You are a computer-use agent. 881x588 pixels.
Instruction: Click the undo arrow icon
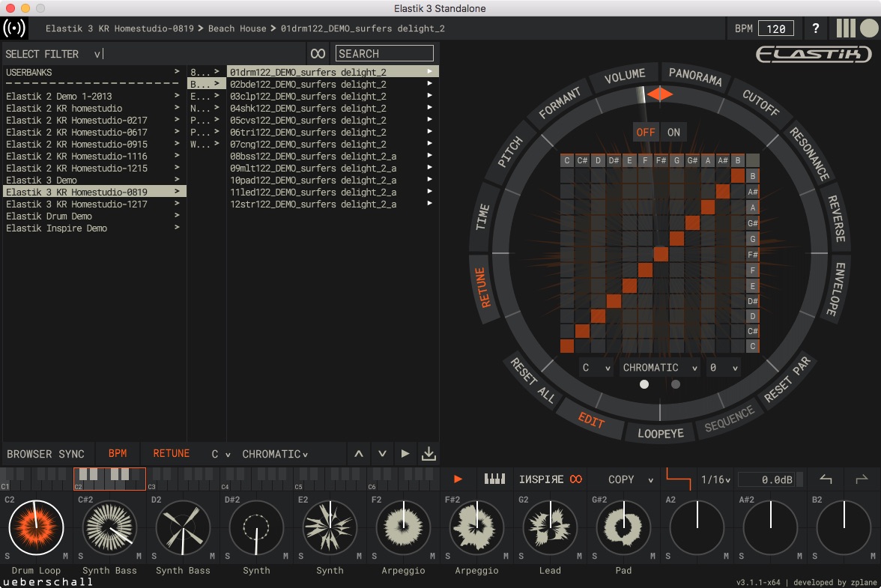(826, 479)
